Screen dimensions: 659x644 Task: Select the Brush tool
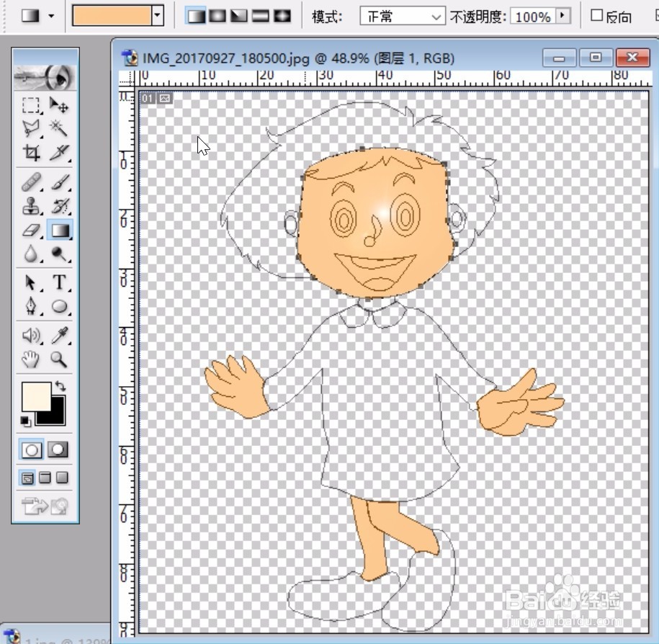(x=59, y=183)
